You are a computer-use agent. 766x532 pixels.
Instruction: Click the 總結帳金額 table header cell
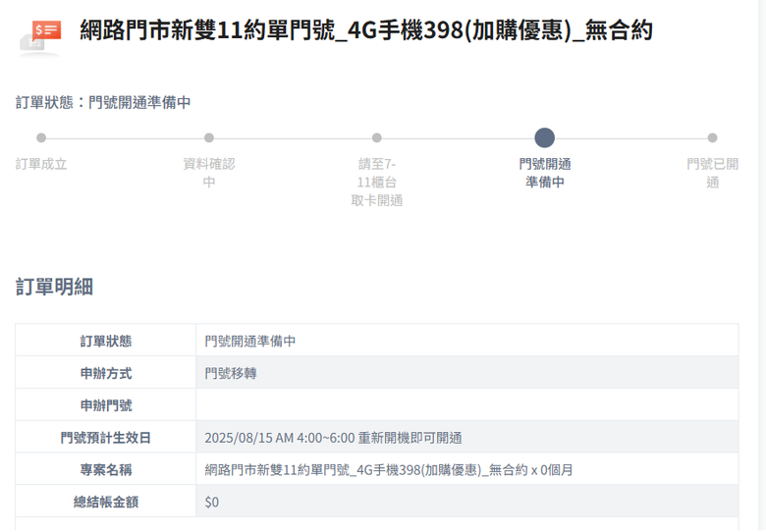coord(106,502)
